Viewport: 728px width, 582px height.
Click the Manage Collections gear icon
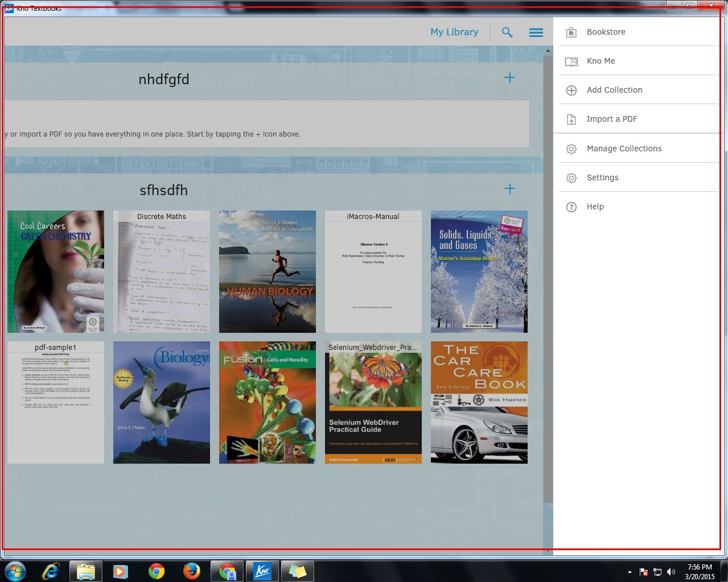point(571,149)
